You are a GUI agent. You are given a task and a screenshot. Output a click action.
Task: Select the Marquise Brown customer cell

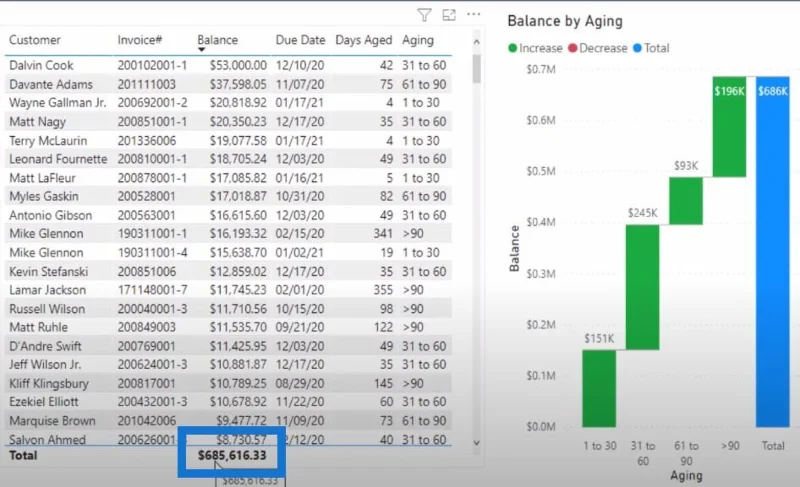coord(52,421)
